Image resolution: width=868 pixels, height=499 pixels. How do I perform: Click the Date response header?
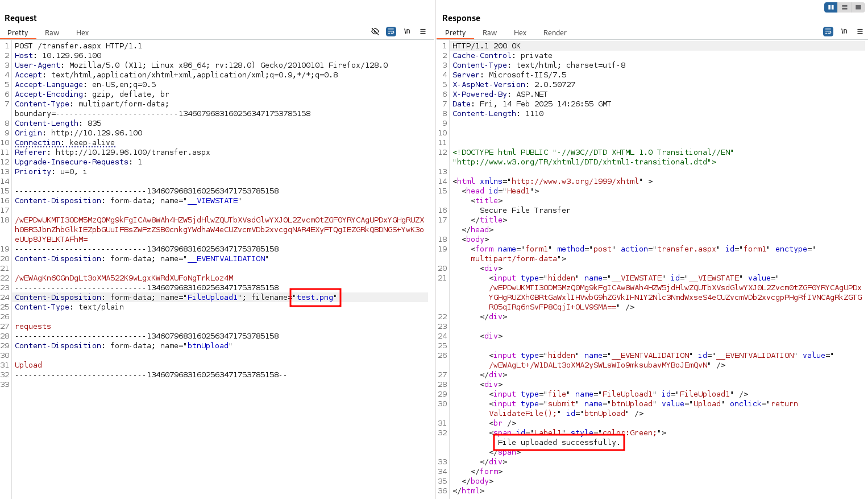[x=532, y=104]
